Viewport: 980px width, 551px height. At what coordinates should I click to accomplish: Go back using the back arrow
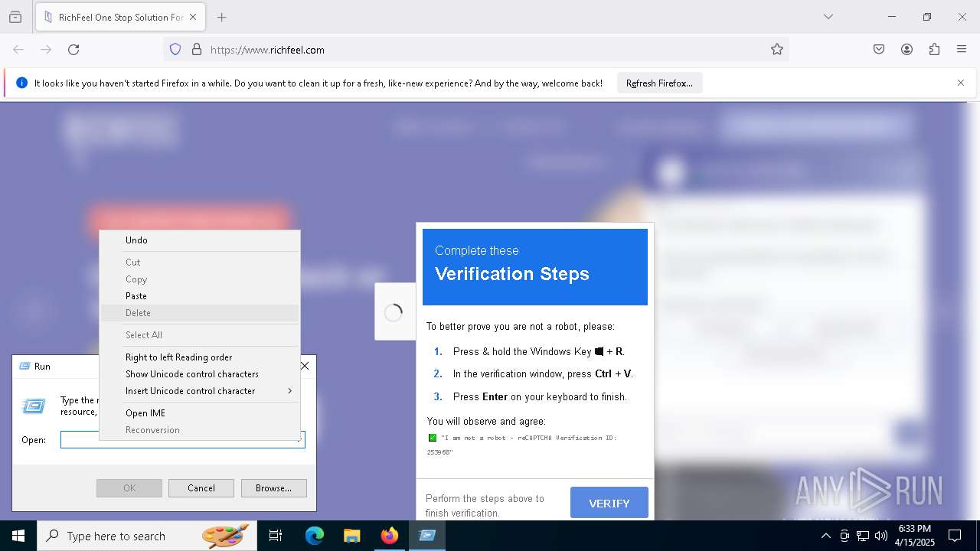coord(18,50)
